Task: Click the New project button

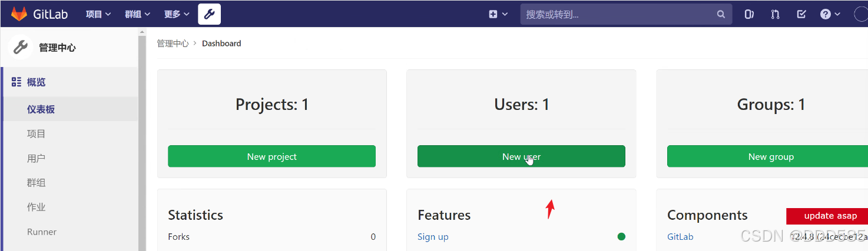Action: click(x=272, y=156)
